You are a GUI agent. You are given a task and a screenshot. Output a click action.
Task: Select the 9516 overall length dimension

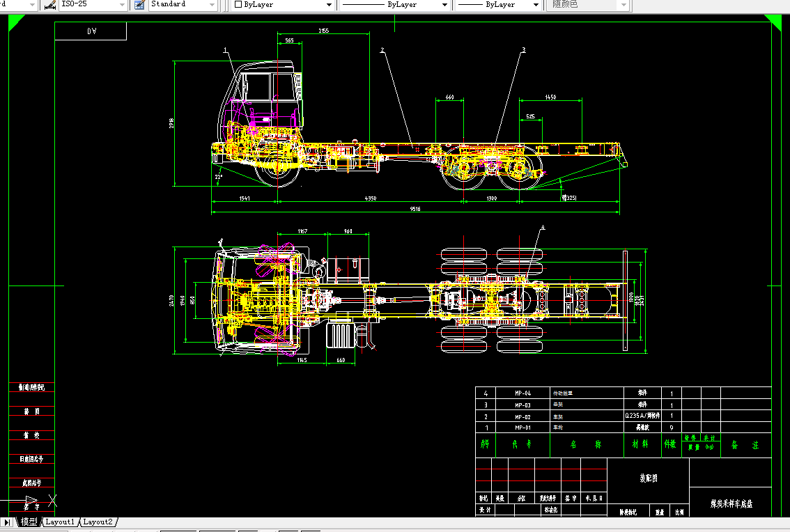[x=415, y=209]
